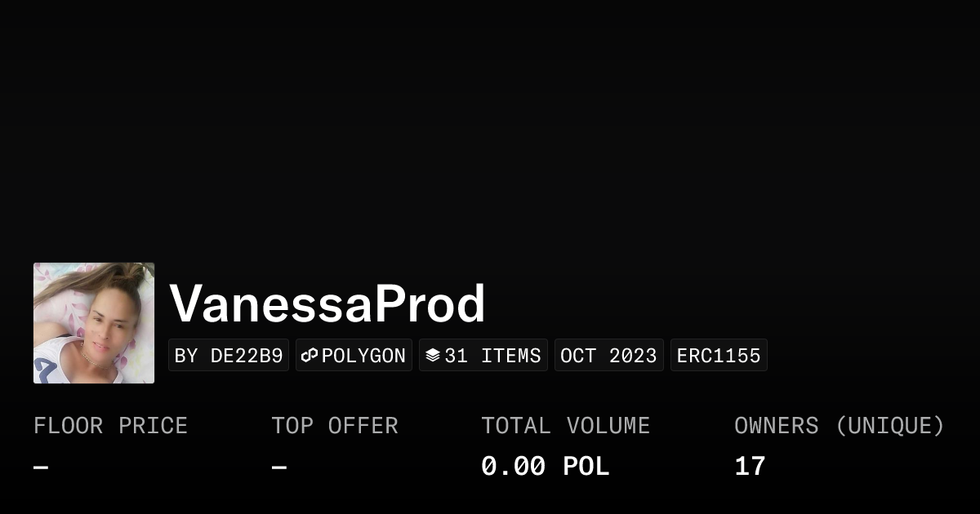Click the 17 unique owners count
980x514 pixels.
click(750, 467)
